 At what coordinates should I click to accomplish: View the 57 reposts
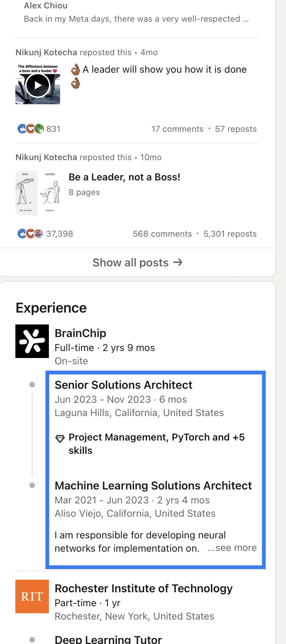coord(236,129)
